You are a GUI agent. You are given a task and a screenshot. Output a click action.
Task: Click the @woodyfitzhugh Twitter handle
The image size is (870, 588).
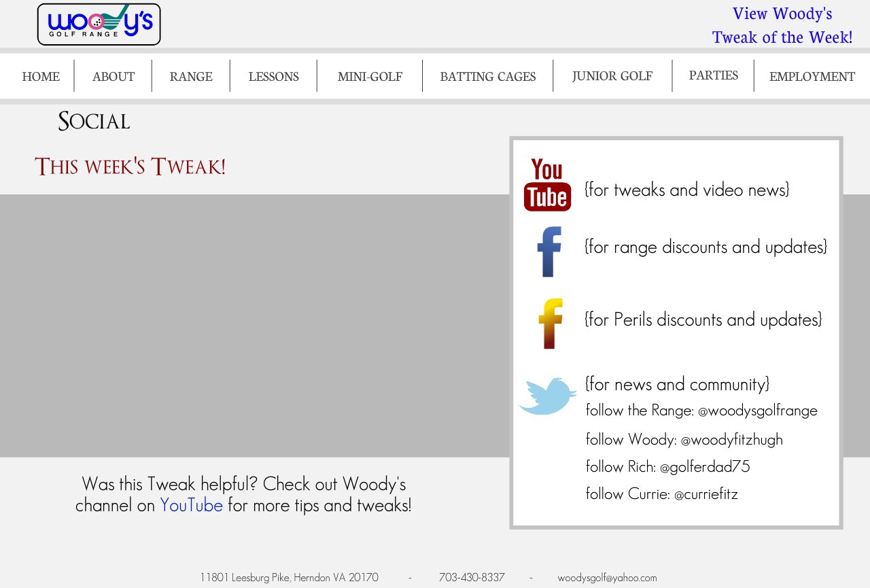click(731, 440)
